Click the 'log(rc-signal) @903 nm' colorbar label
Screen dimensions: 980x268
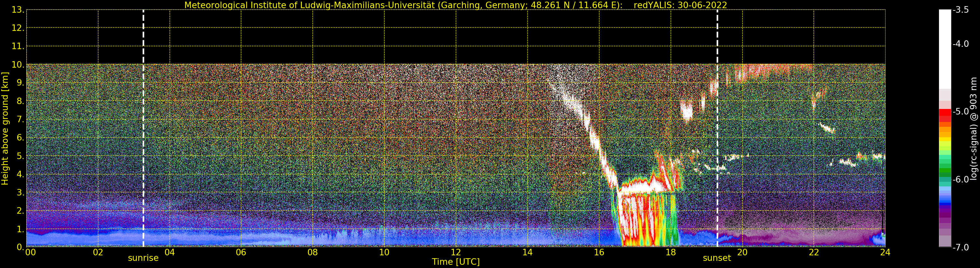tap(973, 128)
